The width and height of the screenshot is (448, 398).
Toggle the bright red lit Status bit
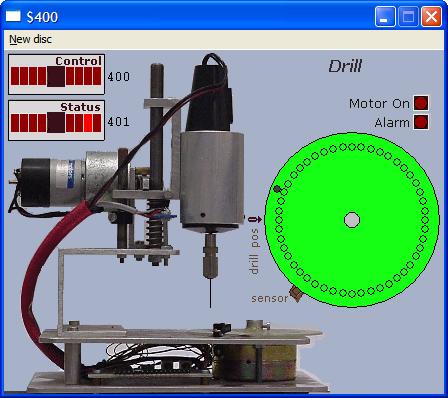pyautogui.click(x=88, y=123)
